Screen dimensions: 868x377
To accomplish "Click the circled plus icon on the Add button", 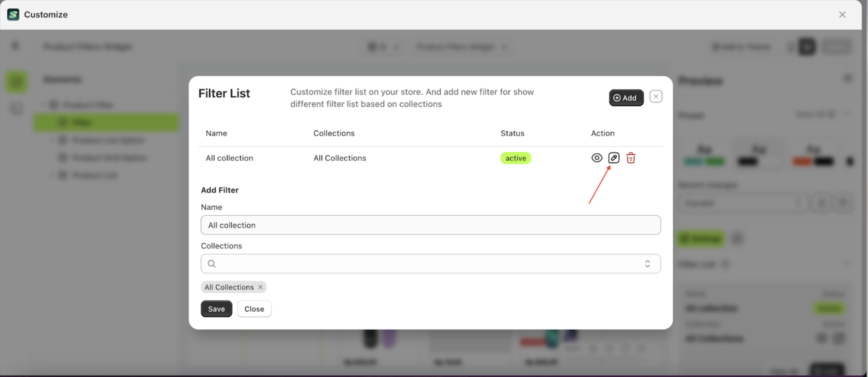I will 618,98.
